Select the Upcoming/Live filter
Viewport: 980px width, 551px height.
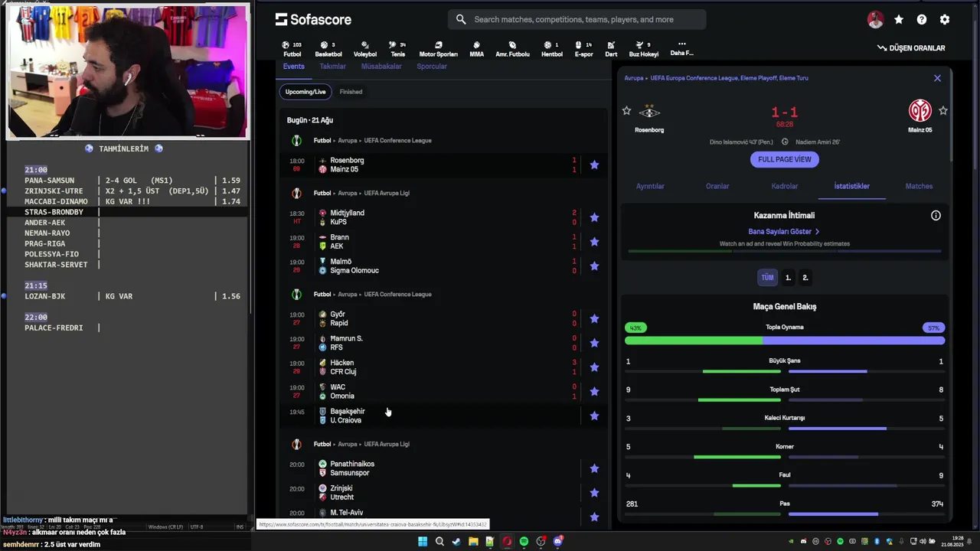(305, 92)
